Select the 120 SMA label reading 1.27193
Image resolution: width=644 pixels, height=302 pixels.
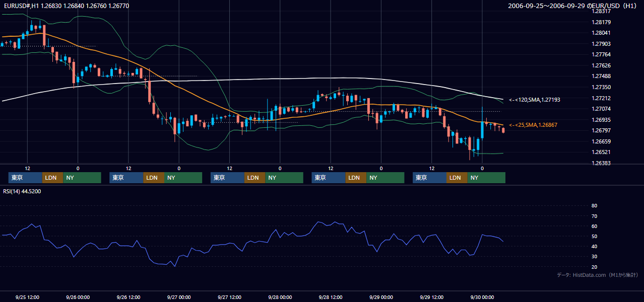[x=535, y=100]
